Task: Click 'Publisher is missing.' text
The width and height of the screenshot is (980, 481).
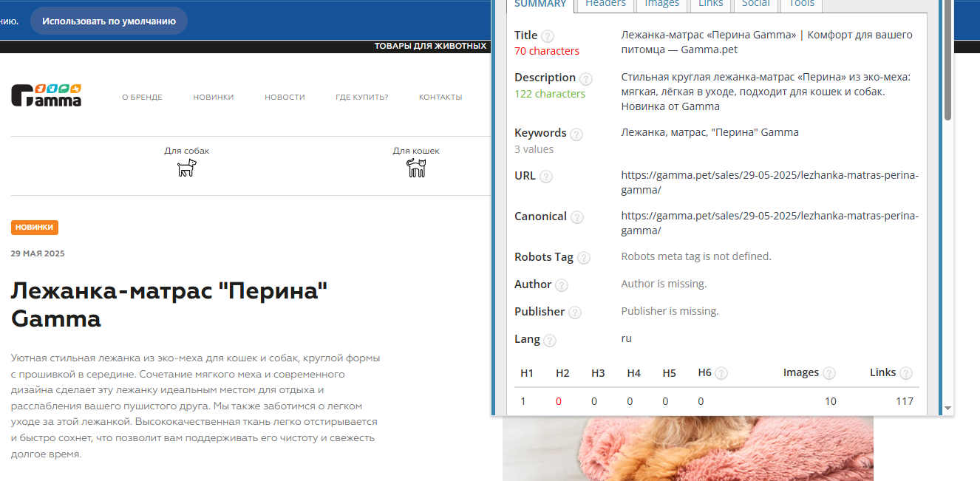Action: [x=670, y=311]
